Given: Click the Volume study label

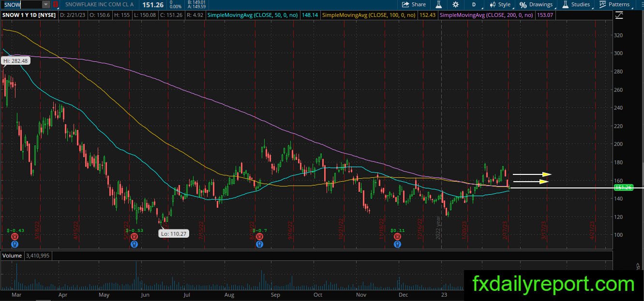Looking at the screenshot, I should (x=12, y=255).
